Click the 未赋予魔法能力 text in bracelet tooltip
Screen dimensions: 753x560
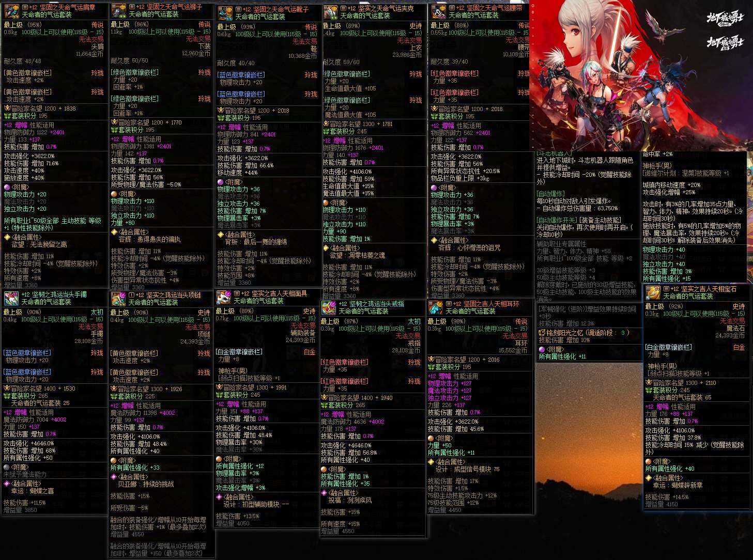point(25,474)
